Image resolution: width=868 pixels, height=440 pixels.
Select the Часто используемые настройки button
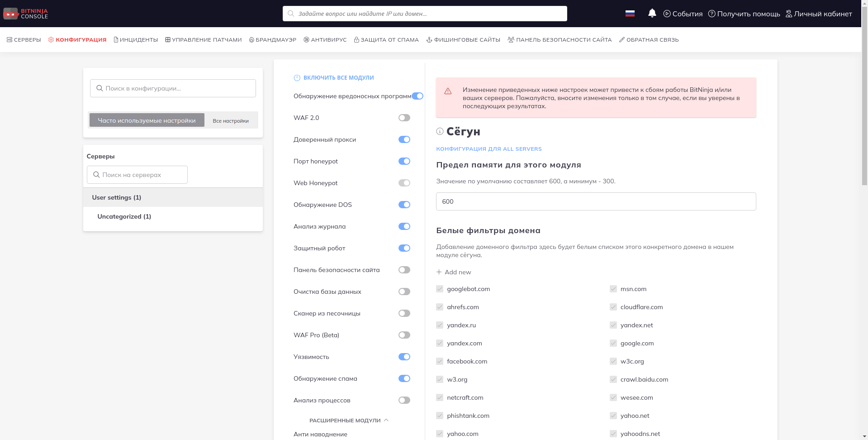[147, 120]
